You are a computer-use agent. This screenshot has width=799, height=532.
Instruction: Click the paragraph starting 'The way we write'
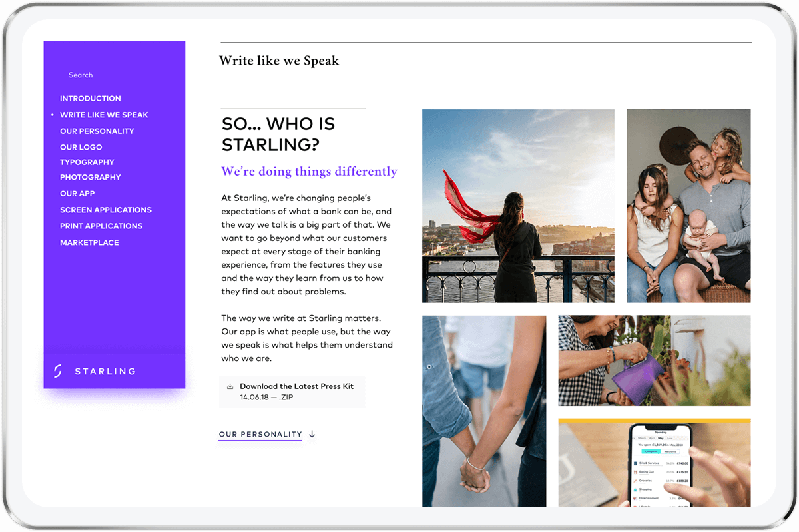307,338
